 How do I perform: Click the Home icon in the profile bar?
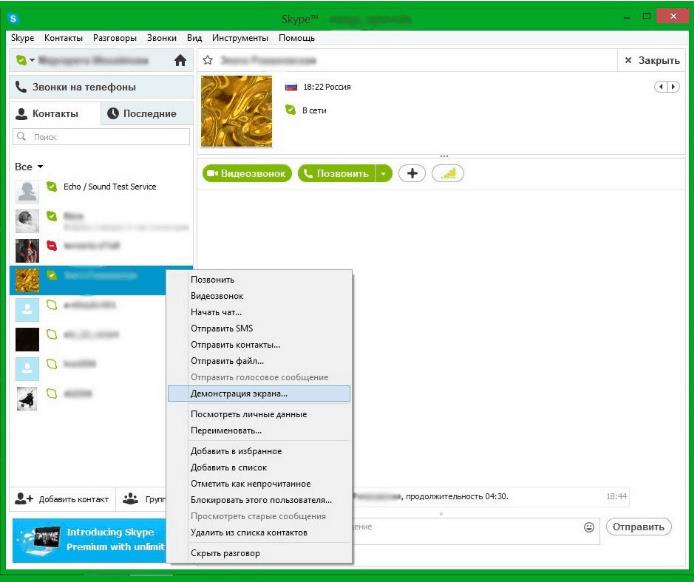[180, 61]
